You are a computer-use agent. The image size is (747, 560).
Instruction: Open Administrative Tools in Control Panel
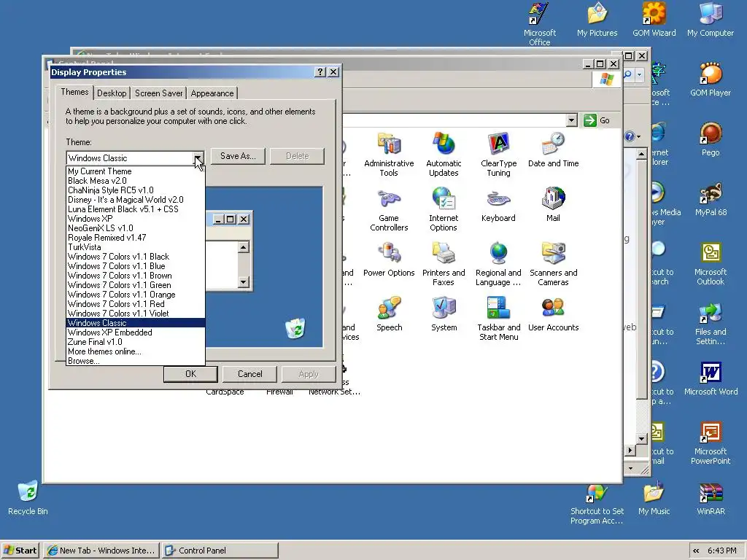pos(389,155)
